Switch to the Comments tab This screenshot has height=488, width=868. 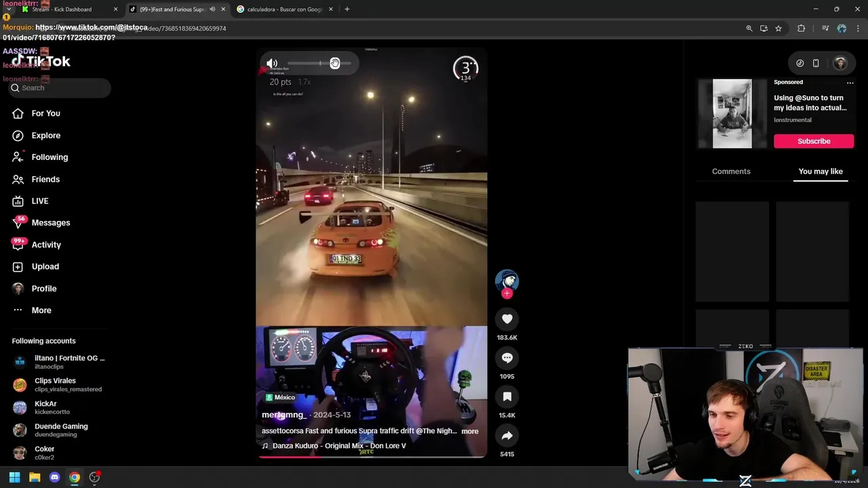(731, 171)
